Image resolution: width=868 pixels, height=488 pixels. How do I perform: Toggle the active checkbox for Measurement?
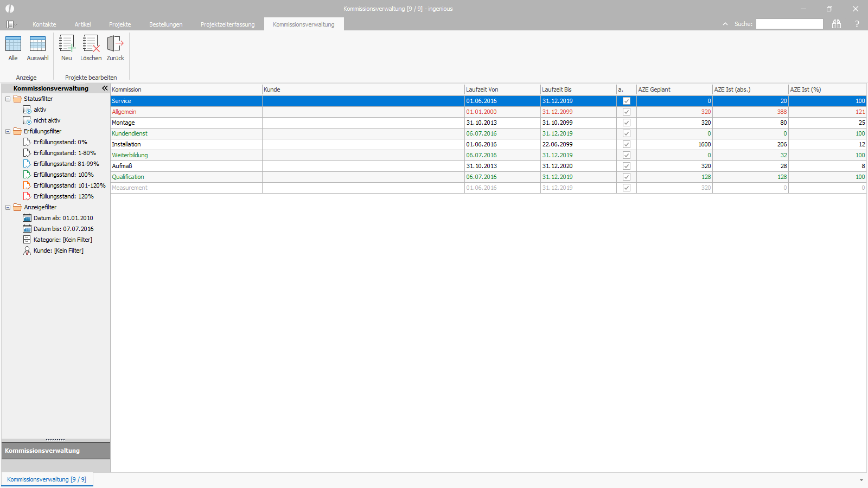point(627,188)
